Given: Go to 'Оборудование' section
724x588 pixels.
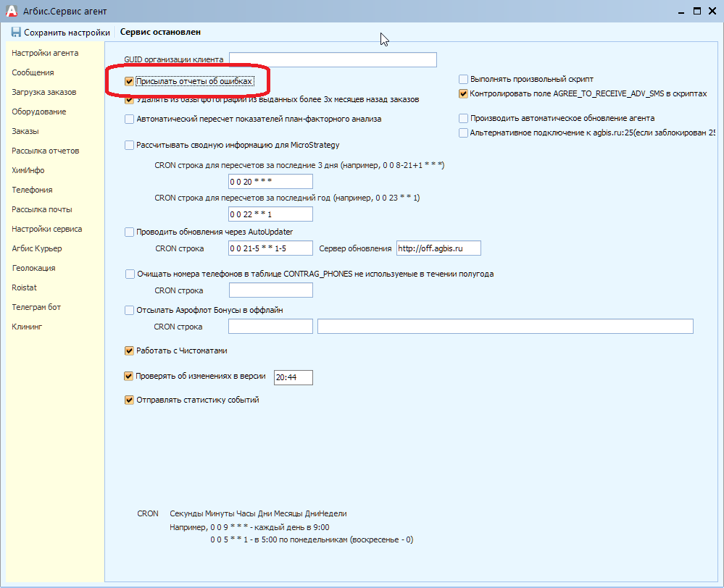Looking at the screenshot, I should tap(39, 112).
